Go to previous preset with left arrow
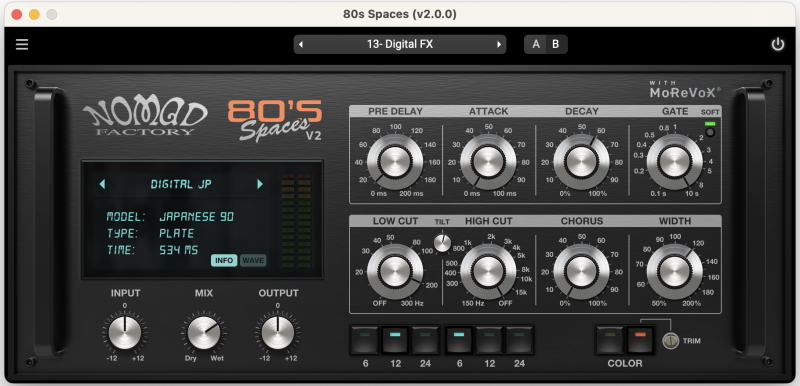Viewport: 800px width, 386px height. (x=301, y=44)
